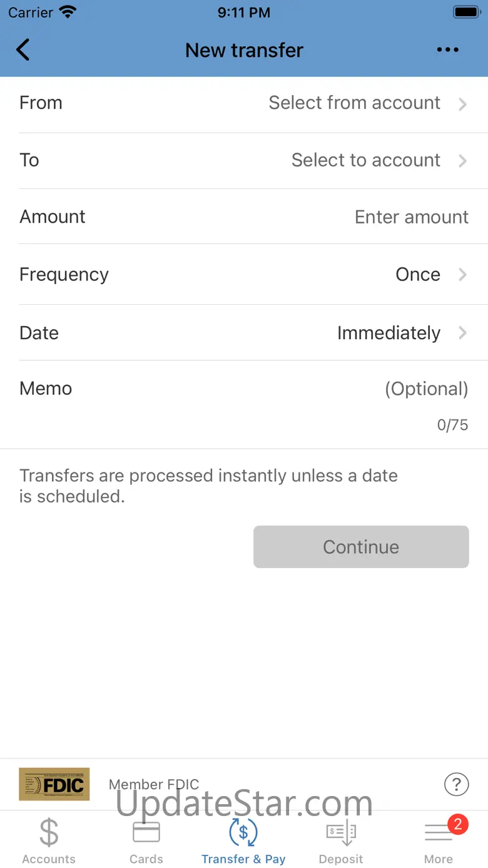Screen dimensions: 488x868
Task: Expand the To account chevron
Action: (x=462, y=160)
